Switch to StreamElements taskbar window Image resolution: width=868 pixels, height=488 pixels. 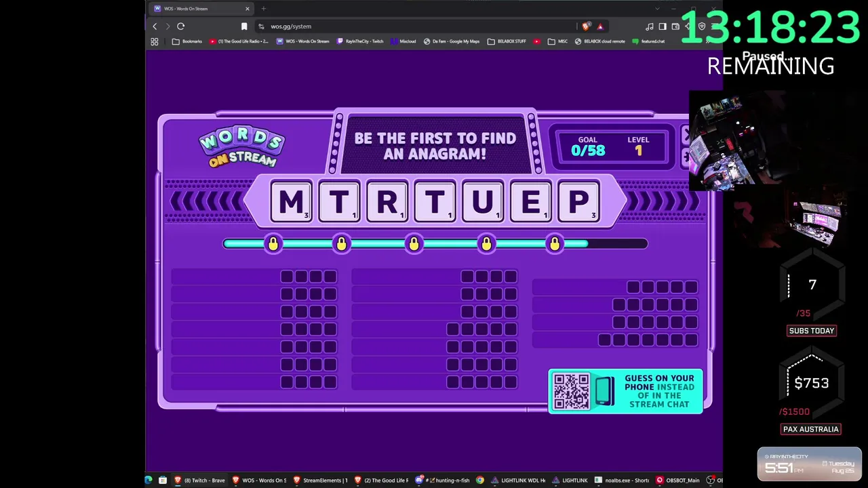click(320, 481)
